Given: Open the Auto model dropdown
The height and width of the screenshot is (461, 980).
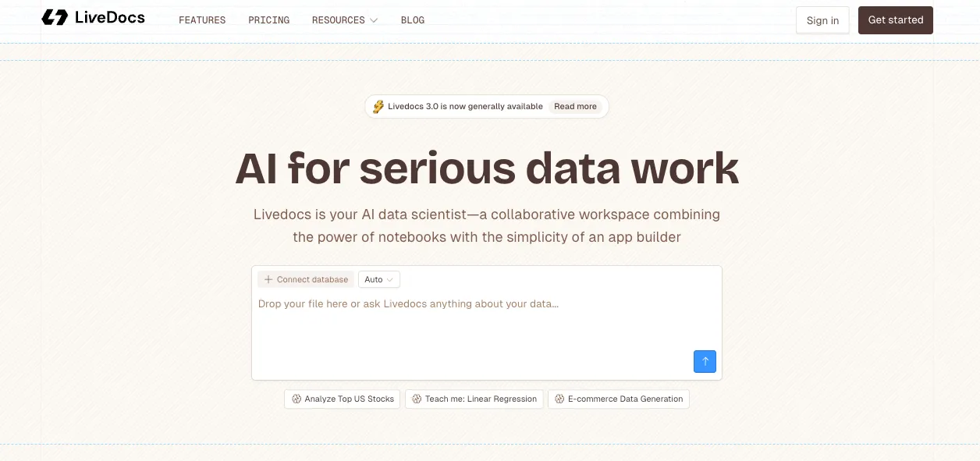Looking at the screenshot, I should 378,279.
